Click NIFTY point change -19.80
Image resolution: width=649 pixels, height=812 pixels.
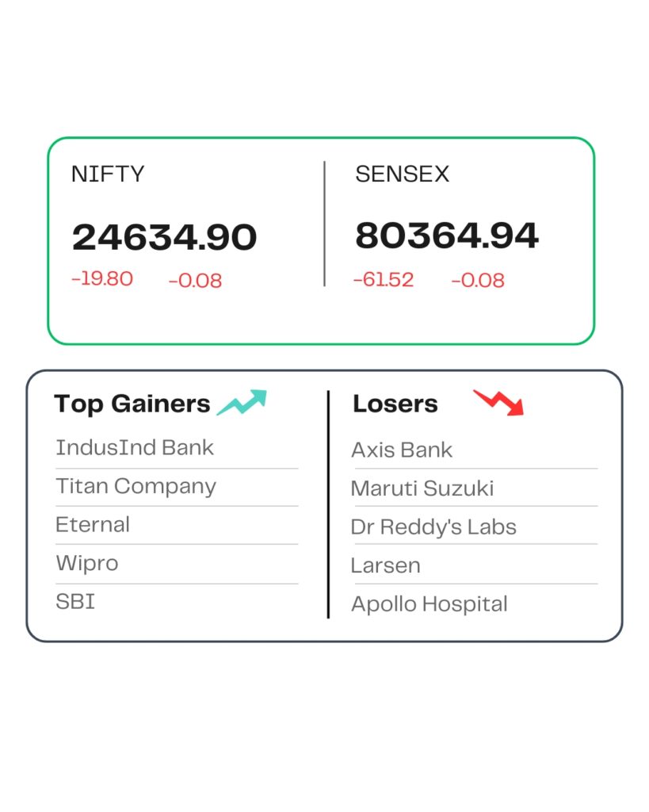tap(102, 278)
